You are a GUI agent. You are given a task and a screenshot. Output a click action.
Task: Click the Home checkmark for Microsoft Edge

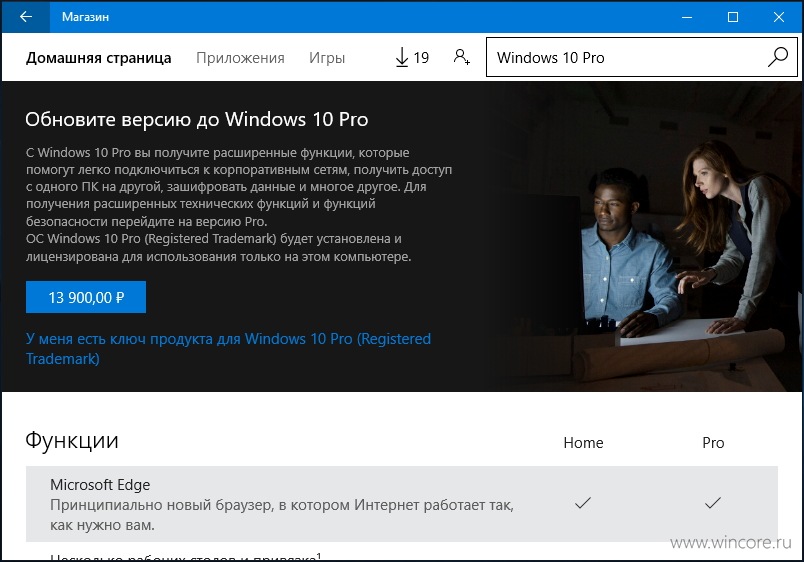(x=583, y=503)
